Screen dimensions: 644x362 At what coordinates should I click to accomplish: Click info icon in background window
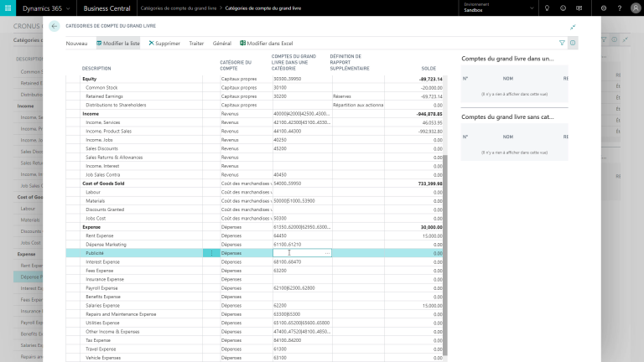click(x=614, y=39)
